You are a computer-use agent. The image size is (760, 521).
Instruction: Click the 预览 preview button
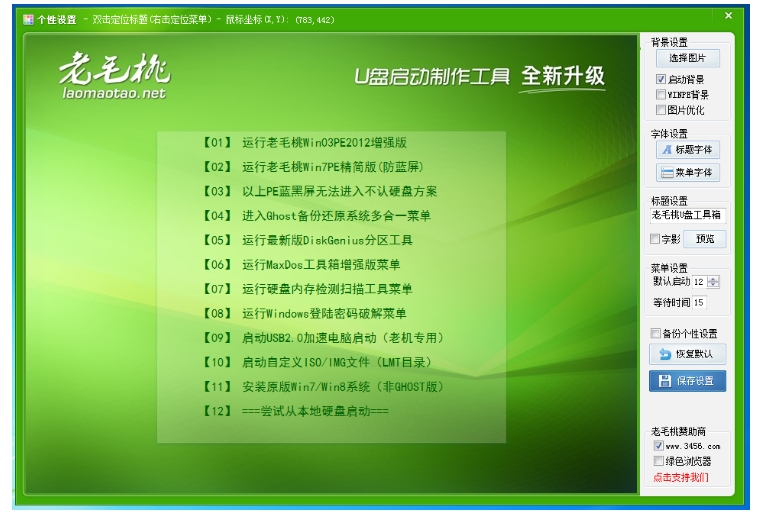(x=705, y=239)
